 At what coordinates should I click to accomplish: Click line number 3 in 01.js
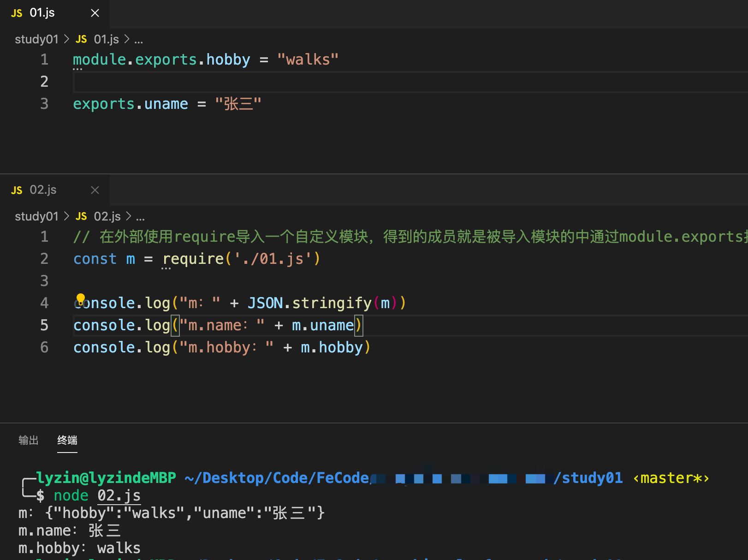(x=44, y=104)
